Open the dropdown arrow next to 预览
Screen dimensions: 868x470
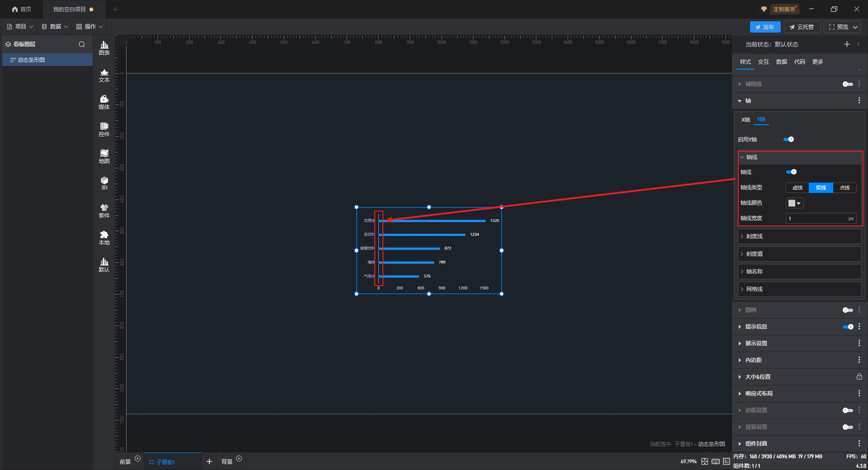point(855,27)
